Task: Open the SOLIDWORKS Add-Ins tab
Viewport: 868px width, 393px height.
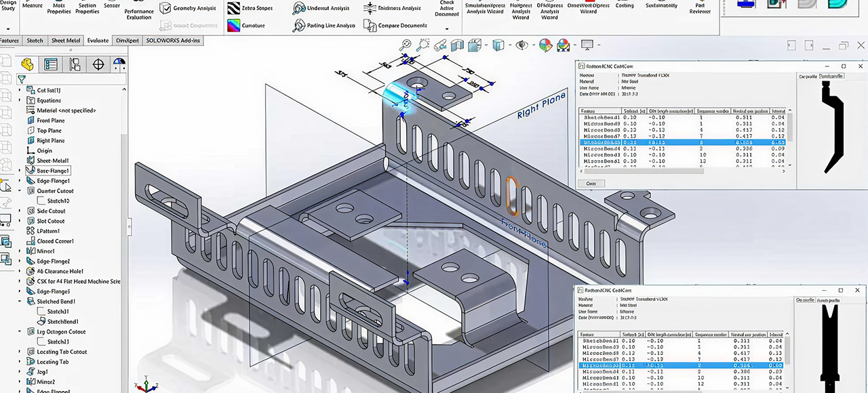Action: (173, 41)
